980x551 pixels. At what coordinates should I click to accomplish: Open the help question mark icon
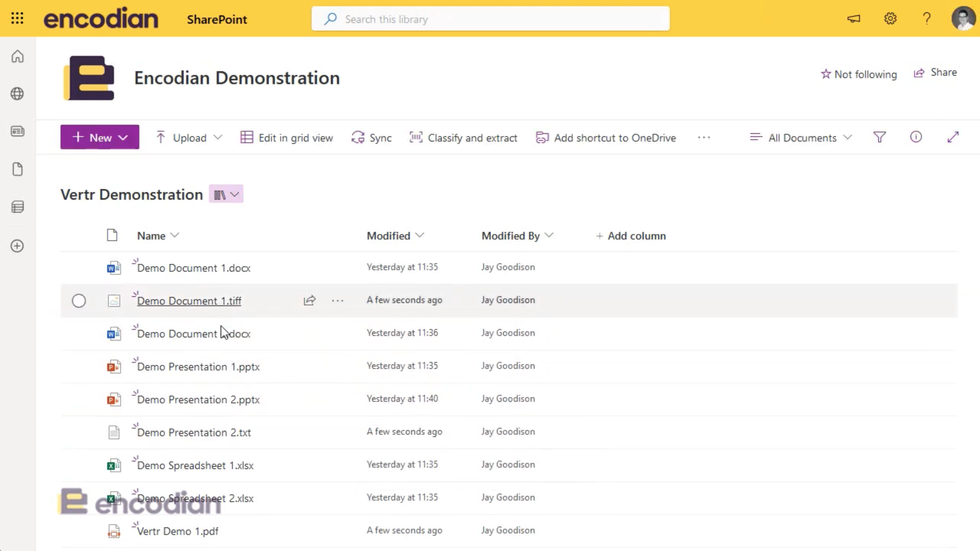click(x=926, y=19)
